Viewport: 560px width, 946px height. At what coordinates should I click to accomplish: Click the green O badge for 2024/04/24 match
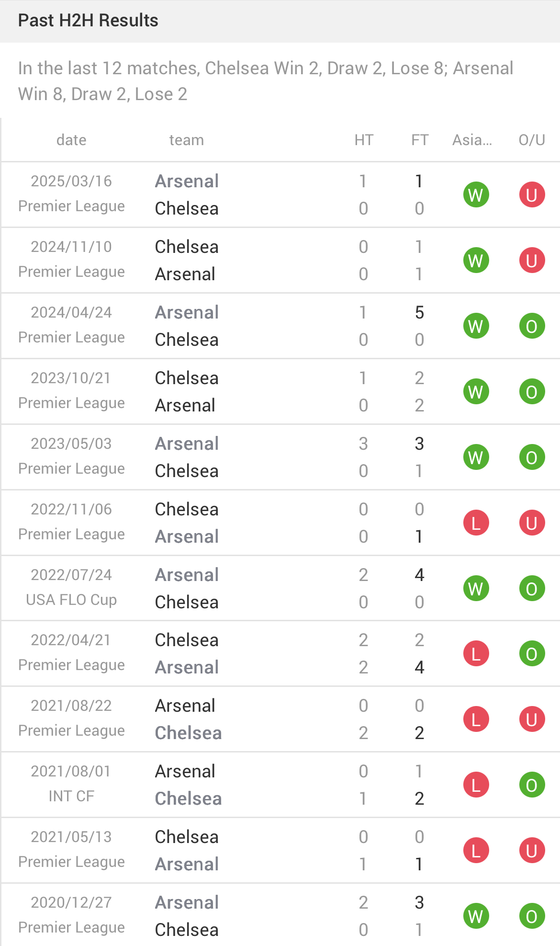532,326
